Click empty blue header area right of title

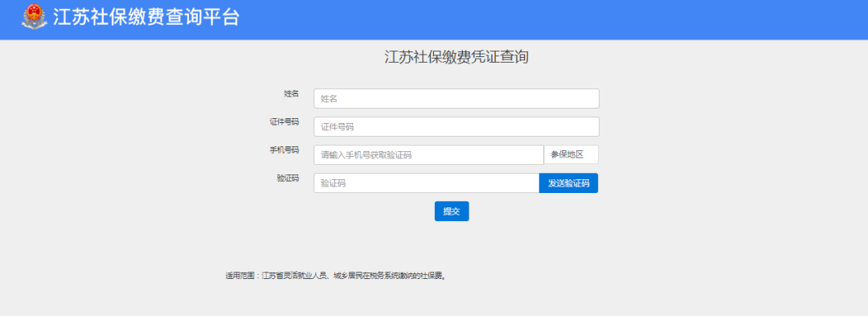tap(554, 19)
